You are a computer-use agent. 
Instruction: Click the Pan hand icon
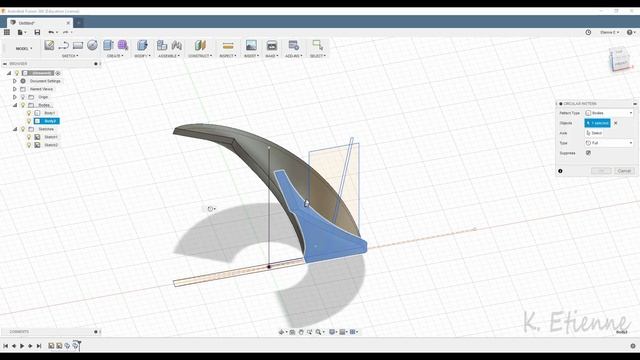[x=301, y=332]
